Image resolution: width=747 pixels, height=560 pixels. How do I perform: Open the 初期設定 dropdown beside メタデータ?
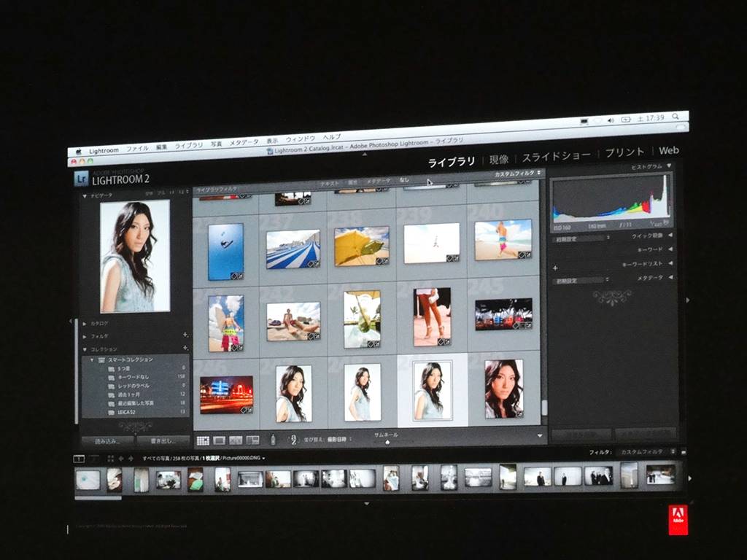[x=581, y=281]
